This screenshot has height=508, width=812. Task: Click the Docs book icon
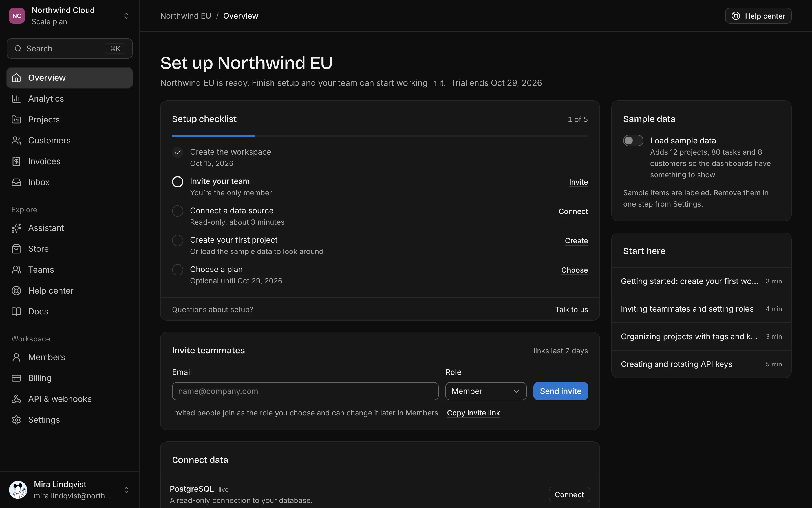(x=16, y=312)
